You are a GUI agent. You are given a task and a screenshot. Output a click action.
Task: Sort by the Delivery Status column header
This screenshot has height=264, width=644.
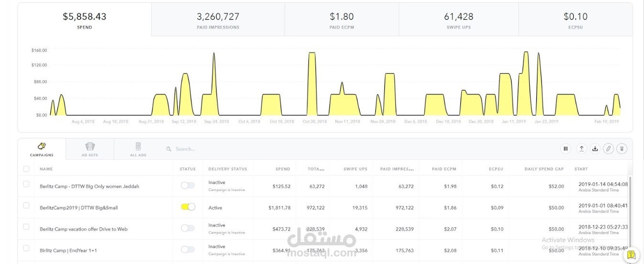(x=228, y=169)
